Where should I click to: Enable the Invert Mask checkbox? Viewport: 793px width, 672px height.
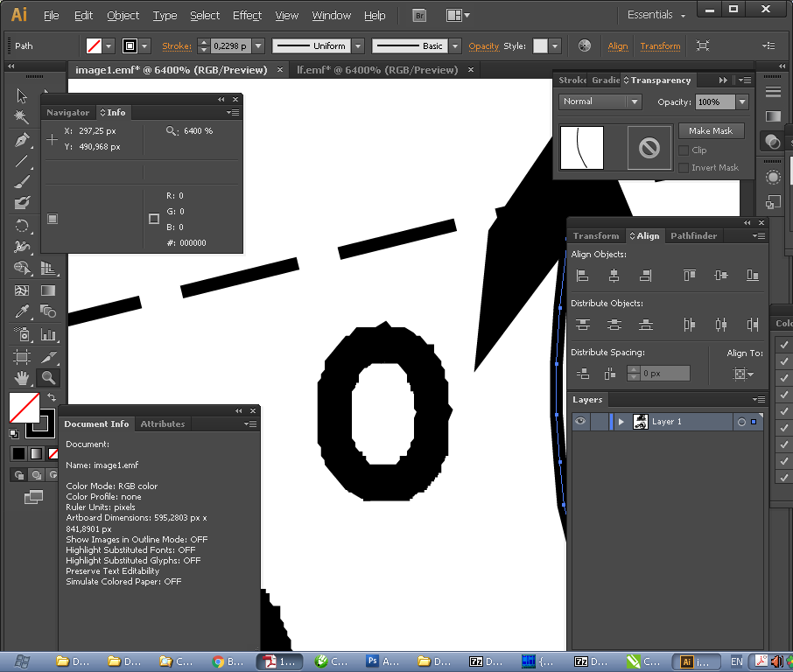pos(684,168)
